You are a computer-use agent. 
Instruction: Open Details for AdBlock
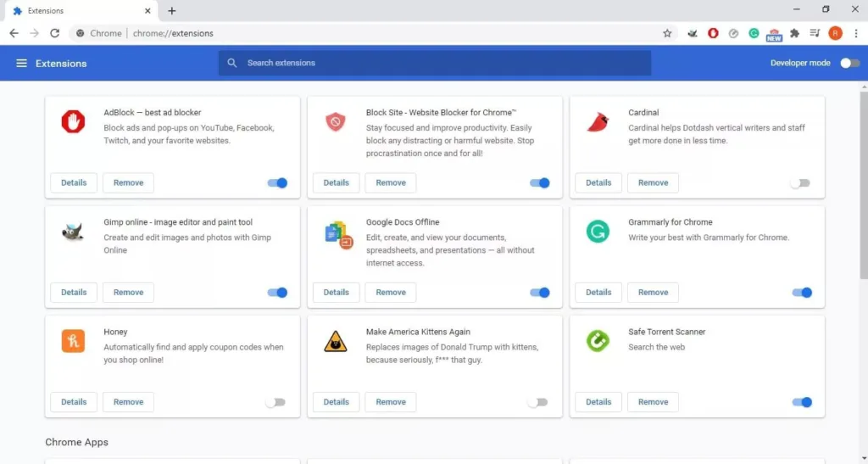(74, 182)
